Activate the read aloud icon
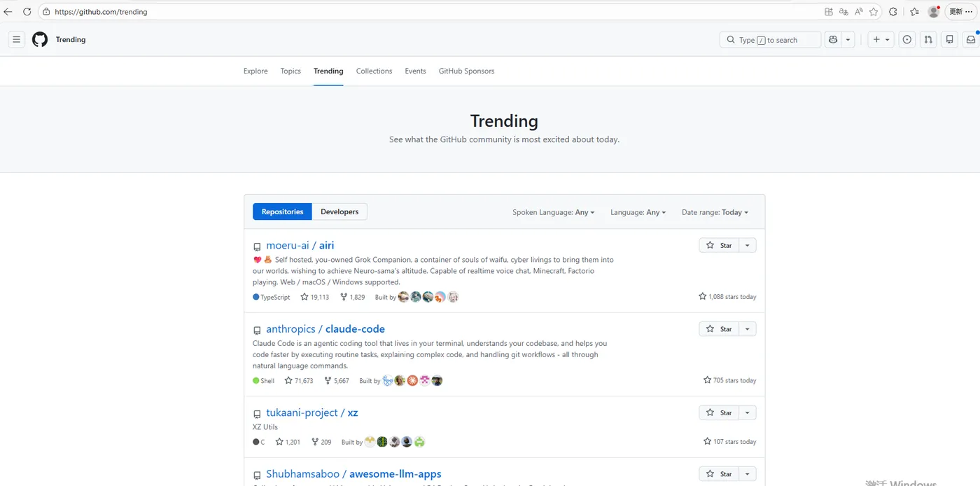Image resolution: width=980 pixels, height=486 pixels. point(859,12)
